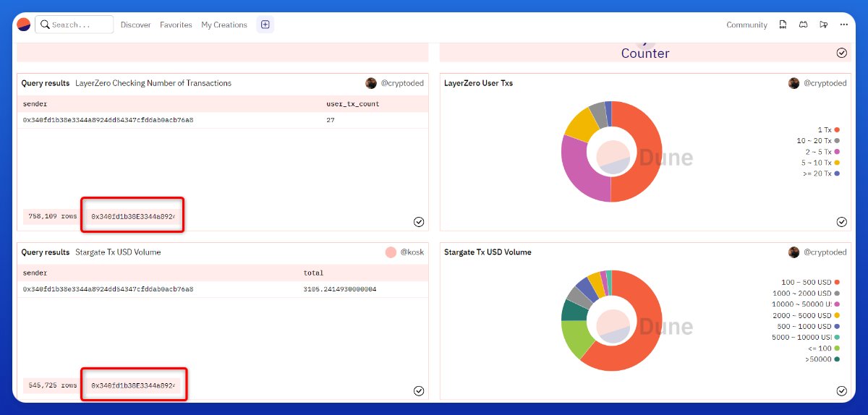Image resolution: width=868 pixels, height=415 pixels.
Task: Click the total column header
Action: coord(313,273)
